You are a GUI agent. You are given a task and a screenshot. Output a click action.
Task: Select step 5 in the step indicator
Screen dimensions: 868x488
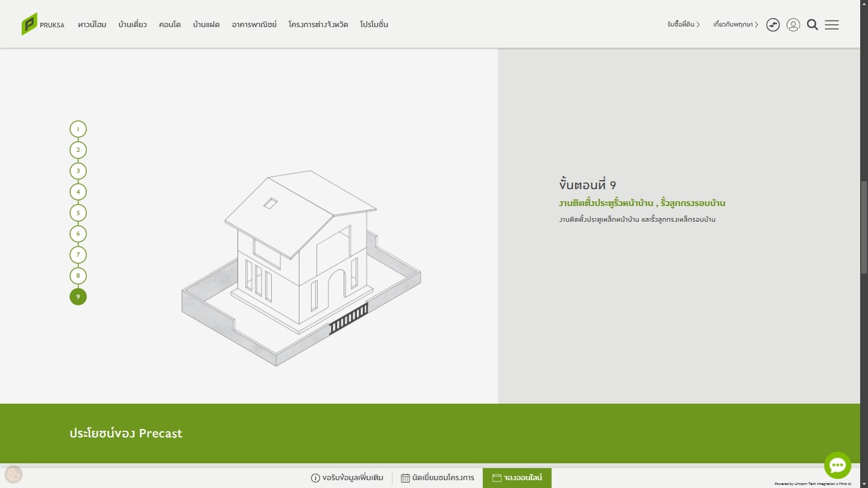point(78,213)
